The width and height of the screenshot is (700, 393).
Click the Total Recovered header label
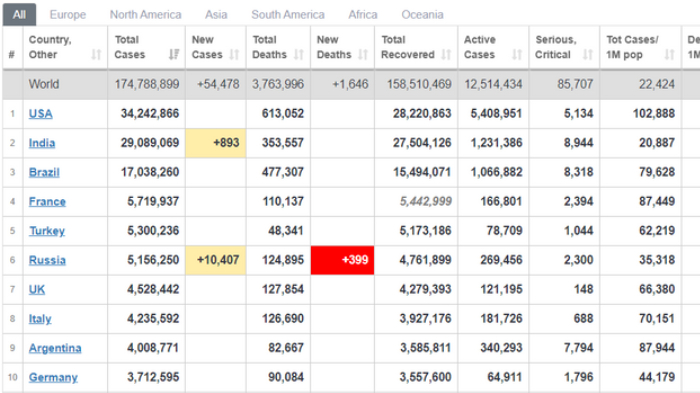pos(408,47)
